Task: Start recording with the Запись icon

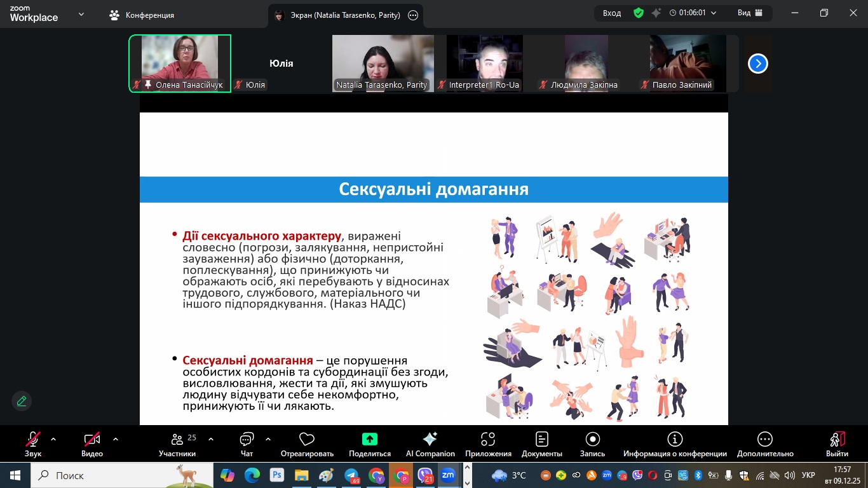Action: click(x=592, y=440)
